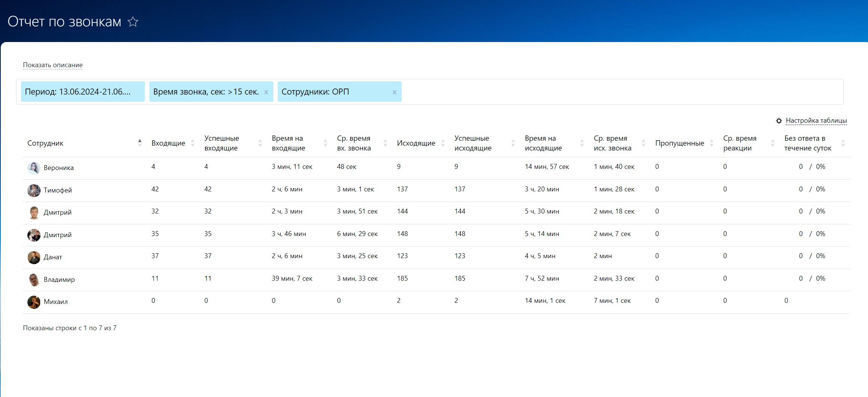Sort table by Сотрудник column arrow
Viewport: 868px width, 397px height.
tap(140, 143)
